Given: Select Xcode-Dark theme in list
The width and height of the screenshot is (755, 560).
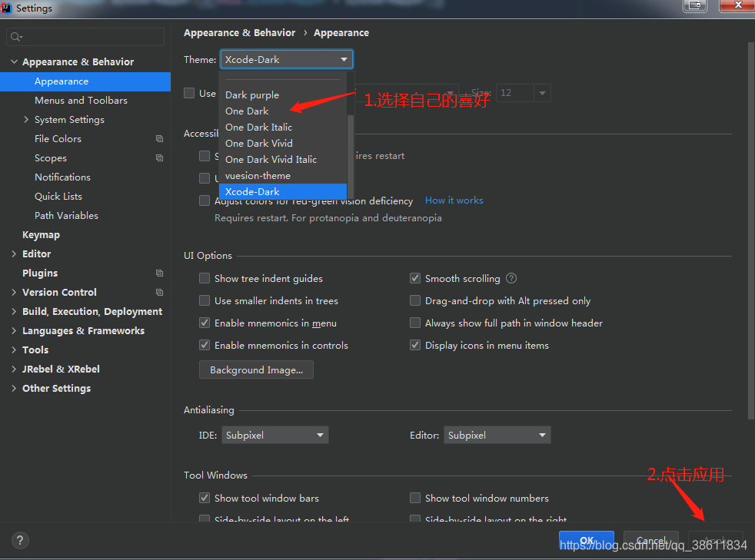Looking at the screenshot, I should (283, 191).
